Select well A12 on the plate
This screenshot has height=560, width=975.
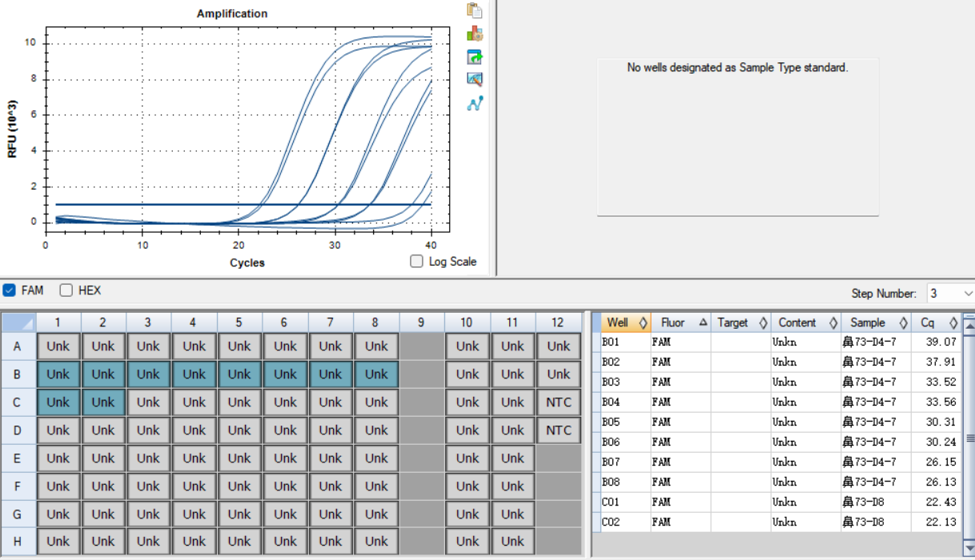[559, 346]
